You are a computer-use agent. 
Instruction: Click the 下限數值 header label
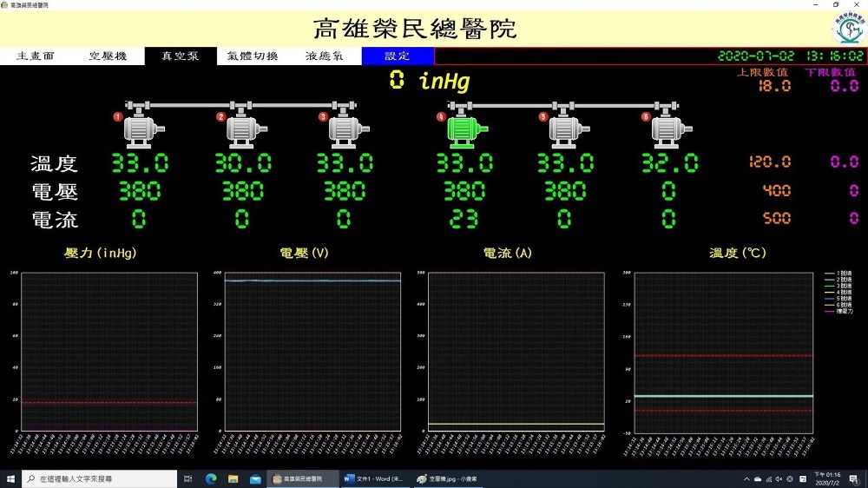click(x=831, y=73)
